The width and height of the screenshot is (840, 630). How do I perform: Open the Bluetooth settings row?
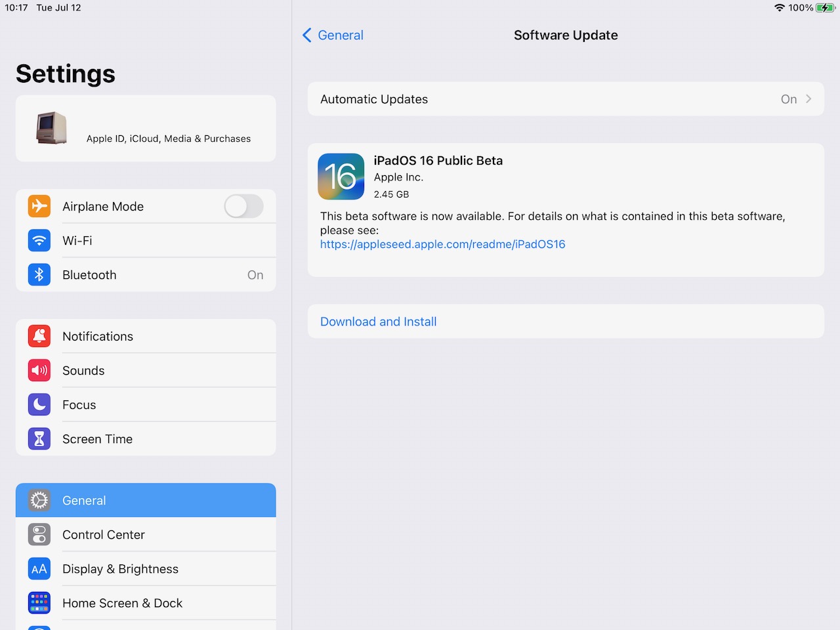click(x=146, y=274)
